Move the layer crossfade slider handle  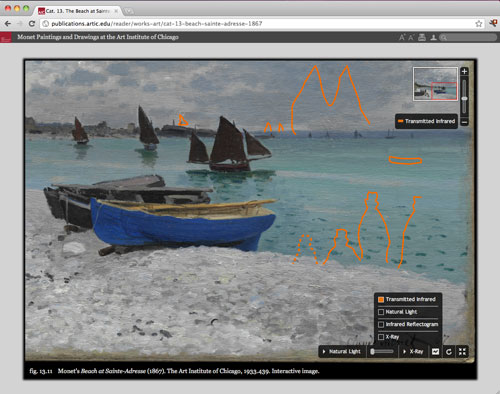coord(373,352)
